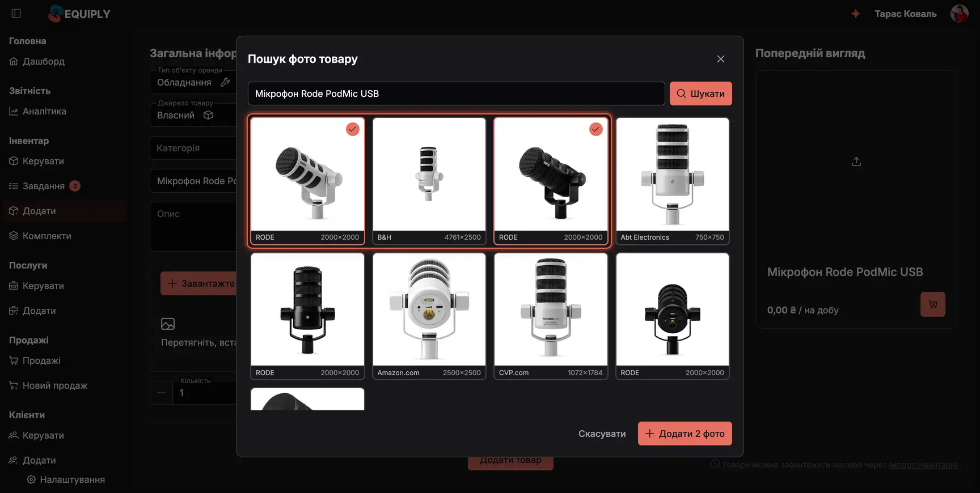Toggle the sidebar collapse icon

[16, 14]
